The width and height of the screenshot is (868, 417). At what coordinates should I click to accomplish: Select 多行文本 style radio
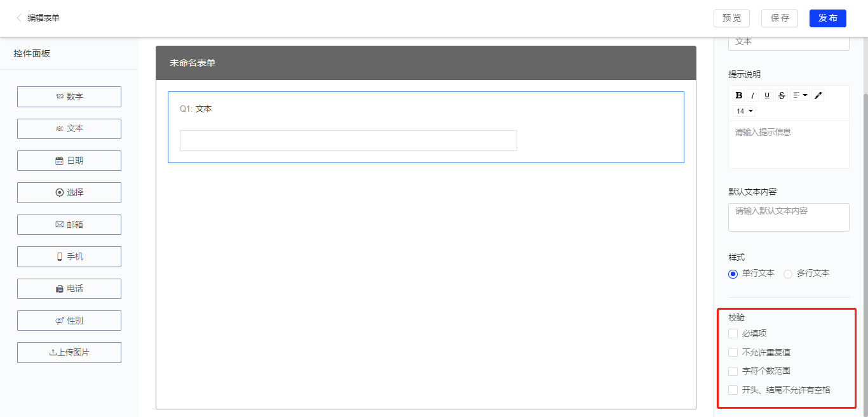click(788, 274)
